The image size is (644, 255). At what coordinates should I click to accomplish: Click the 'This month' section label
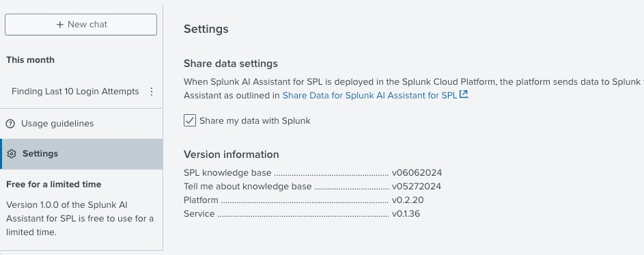tap(31, 60)
